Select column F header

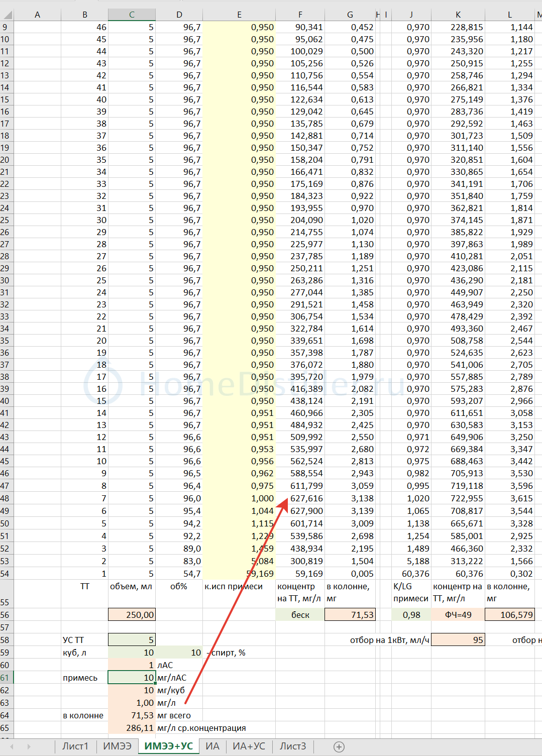tap(300, 15)
